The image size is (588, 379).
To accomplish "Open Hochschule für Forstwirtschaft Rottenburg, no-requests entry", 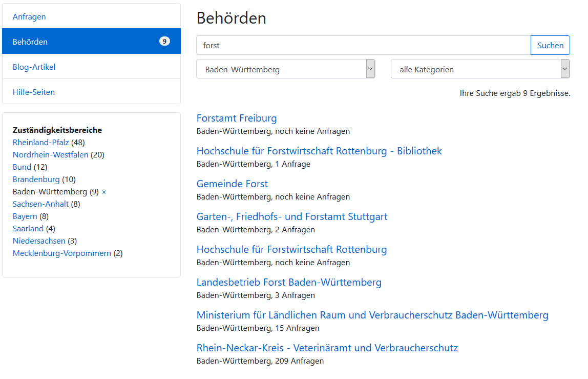I will [x=292, y=249].
